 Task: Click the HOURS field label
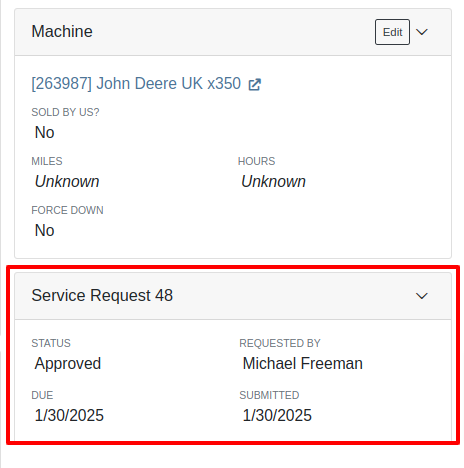(x=256, y=161)
